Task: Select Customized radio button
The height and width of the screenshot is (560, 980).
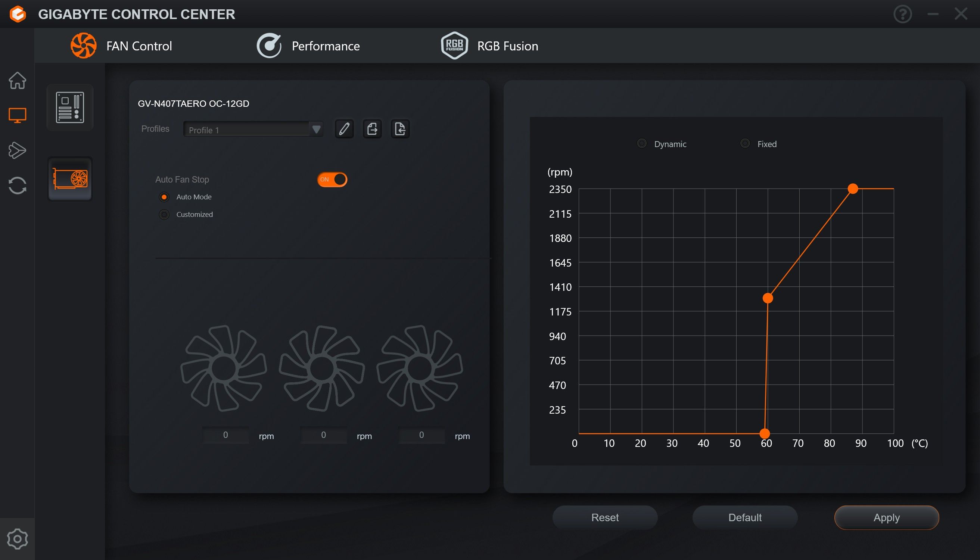Action: (164, 215)
